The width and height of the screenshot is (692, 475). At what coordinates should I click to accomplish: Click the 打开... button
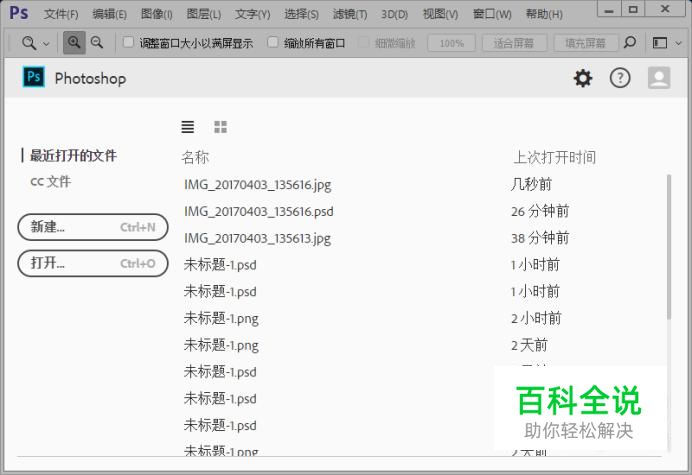tap(93, 264)
